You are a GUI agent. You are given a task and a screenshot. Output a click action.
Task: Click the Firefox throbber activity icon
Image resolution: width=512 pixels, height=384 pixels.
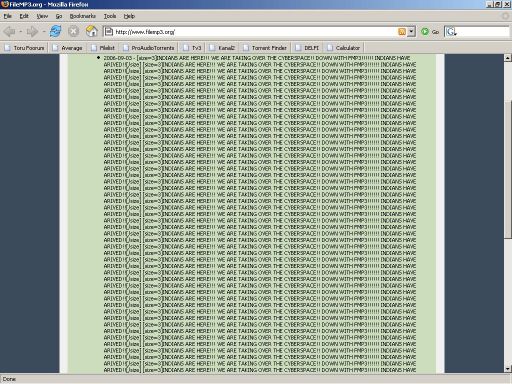[505, 16]
